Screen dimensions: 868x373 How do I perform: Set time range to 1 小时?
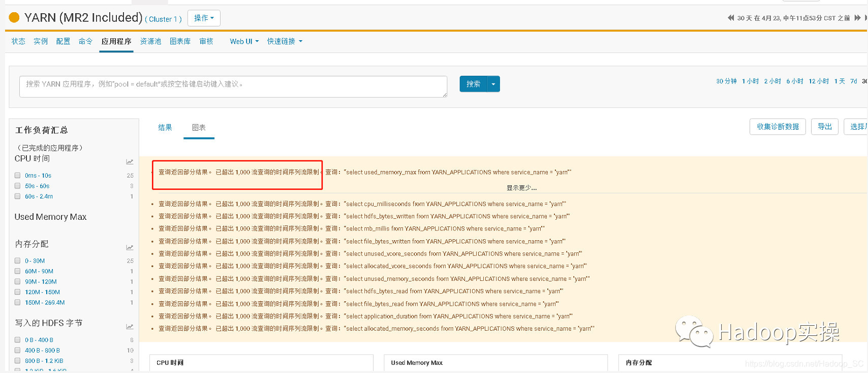point(750,81)
